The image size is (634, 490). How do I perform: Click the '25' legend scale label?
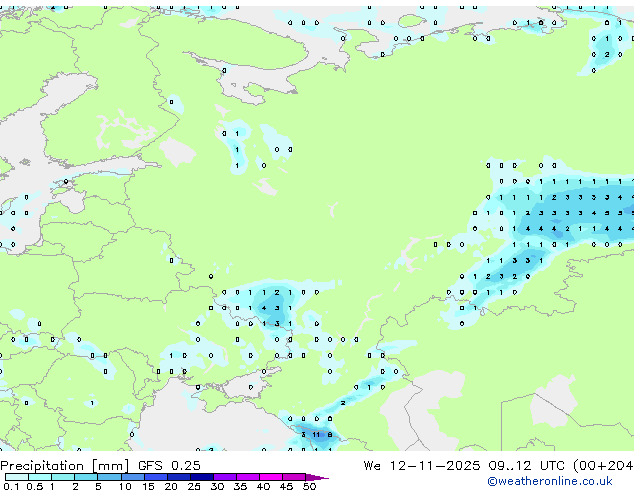point(194,486)
